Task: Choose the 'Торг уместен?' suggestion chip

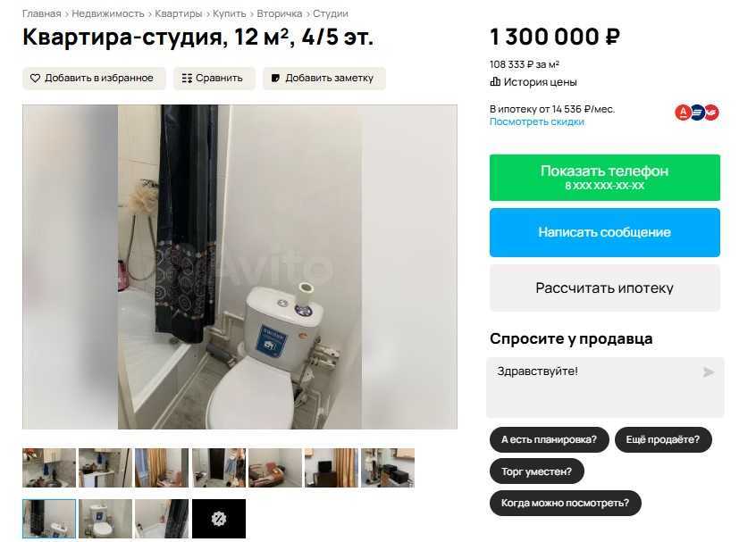Action: pyautogui.click(x=537, y=471)
